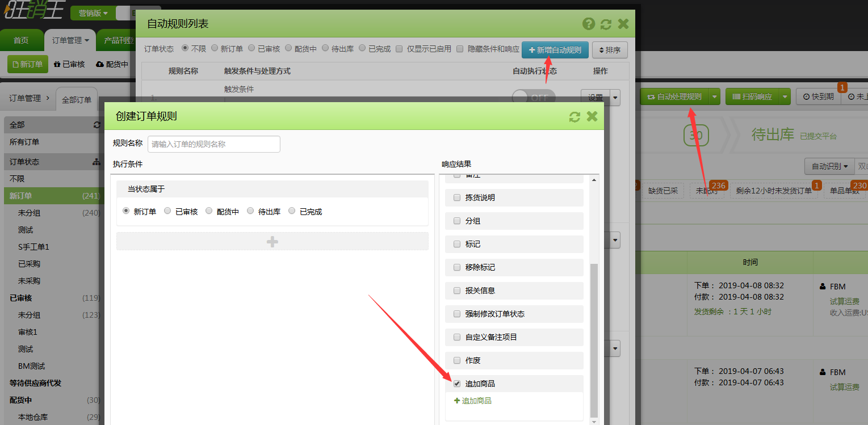868x425 pixels.
Task: Select 不限 radio in 自动规则列表 order status
Action: pyautogui.click(x=185, y=49)
